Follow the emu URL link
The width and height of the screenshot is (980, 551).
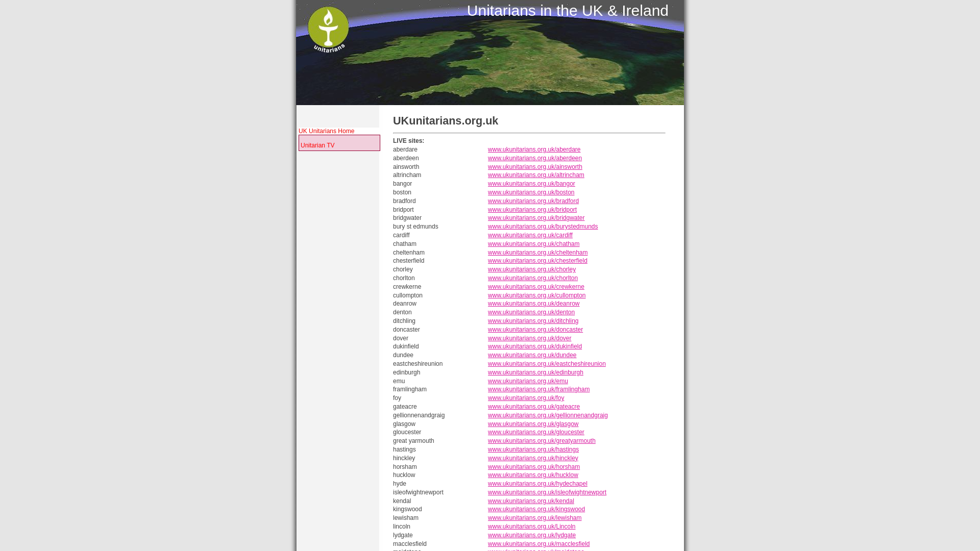[x=528, y=381]
